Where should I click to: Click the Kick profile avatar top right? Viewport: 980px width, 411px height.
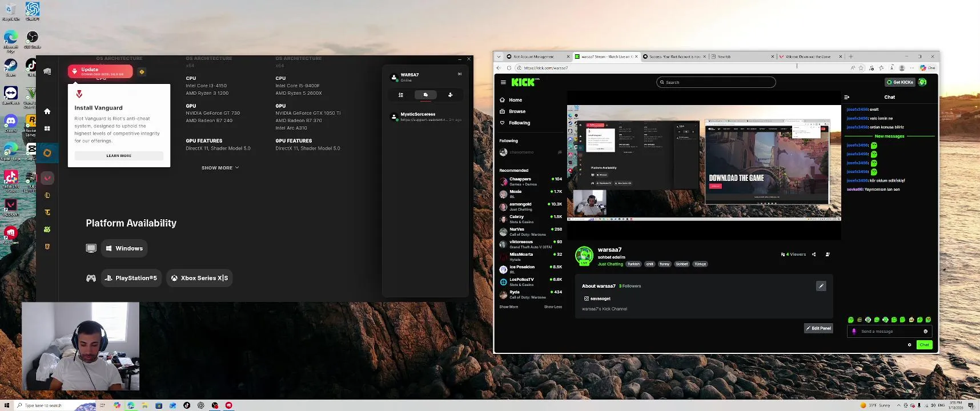pyautogui.click(x=922, y=82)
